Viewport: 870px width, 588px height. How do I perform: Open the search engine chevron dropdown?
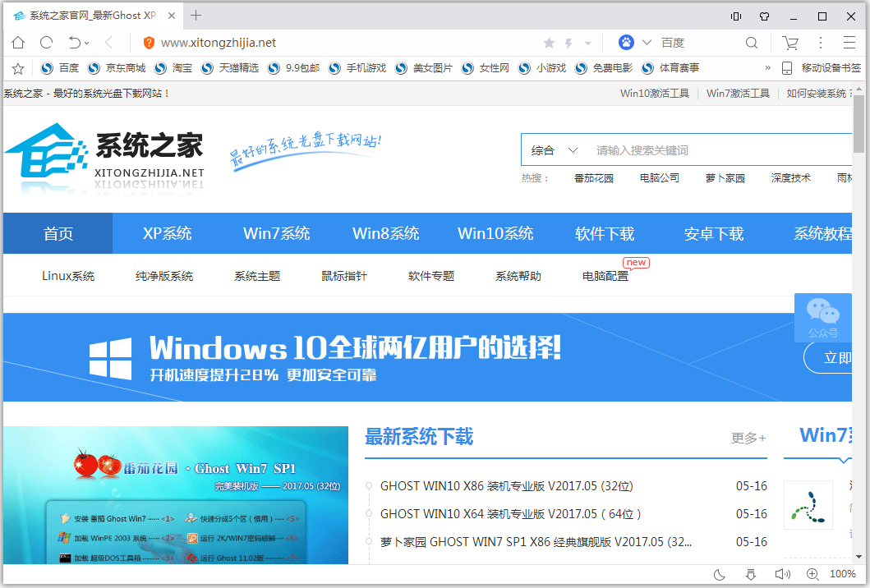(x=647, y=43)
